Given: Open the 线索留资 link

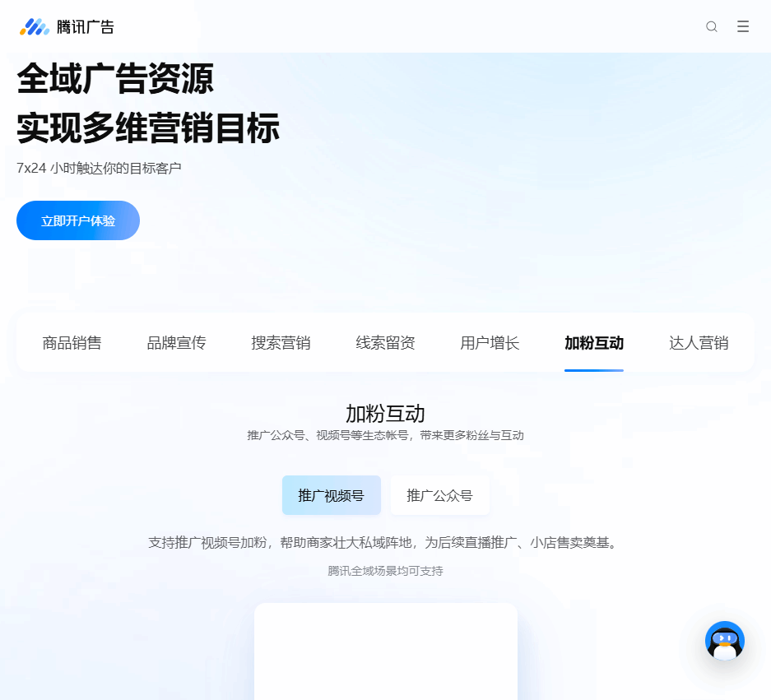Looking at the screenshot, I should tap(384, 343).
